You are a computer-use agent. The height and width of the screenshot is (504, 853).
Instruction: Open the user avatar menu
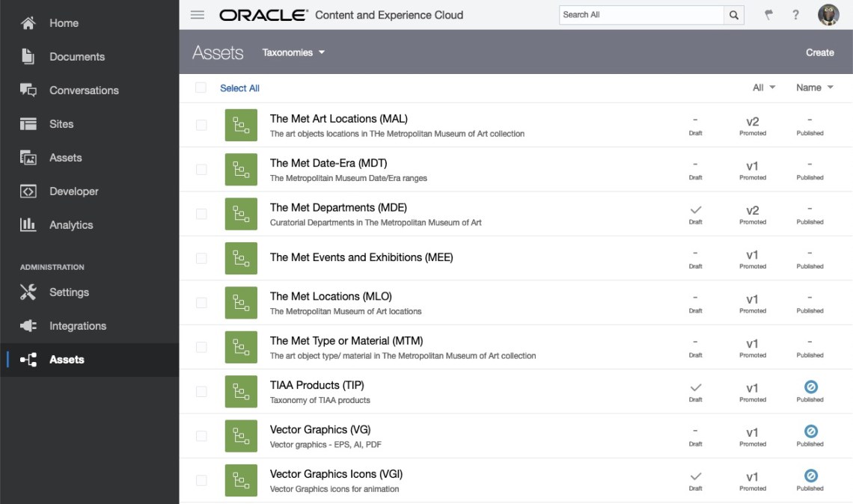[x=828, y=15]
